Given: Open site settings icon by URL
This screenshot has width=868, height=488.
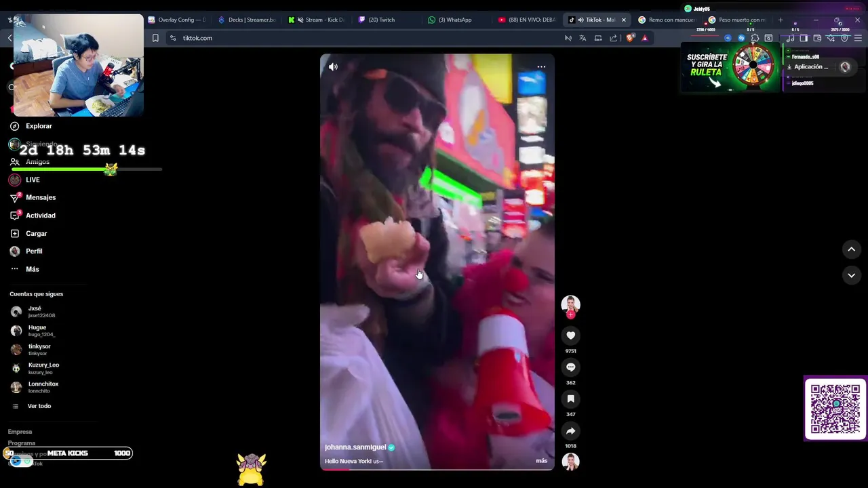Looking at the screenshot, I should click(x=173, y=38).
